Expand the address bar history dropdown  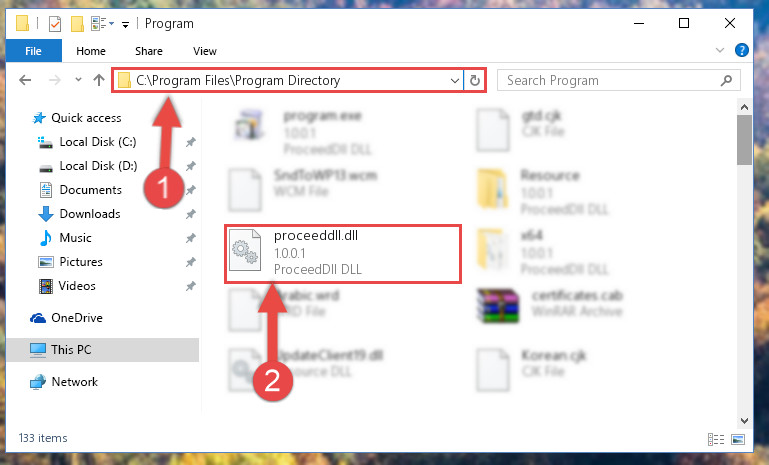[x=455, y=80]
